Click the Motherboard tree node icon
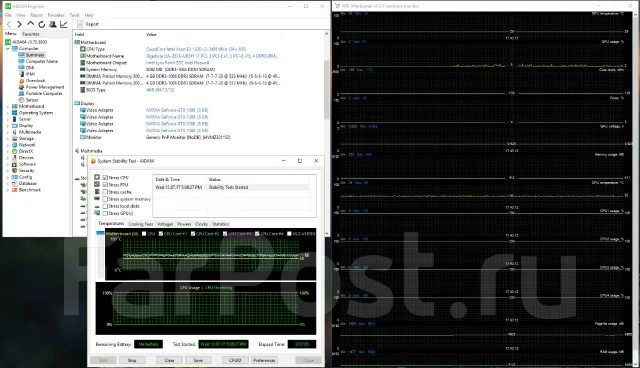Image resolution: width=640 pixels, height=368 pixels. click(x=15, y=106)
